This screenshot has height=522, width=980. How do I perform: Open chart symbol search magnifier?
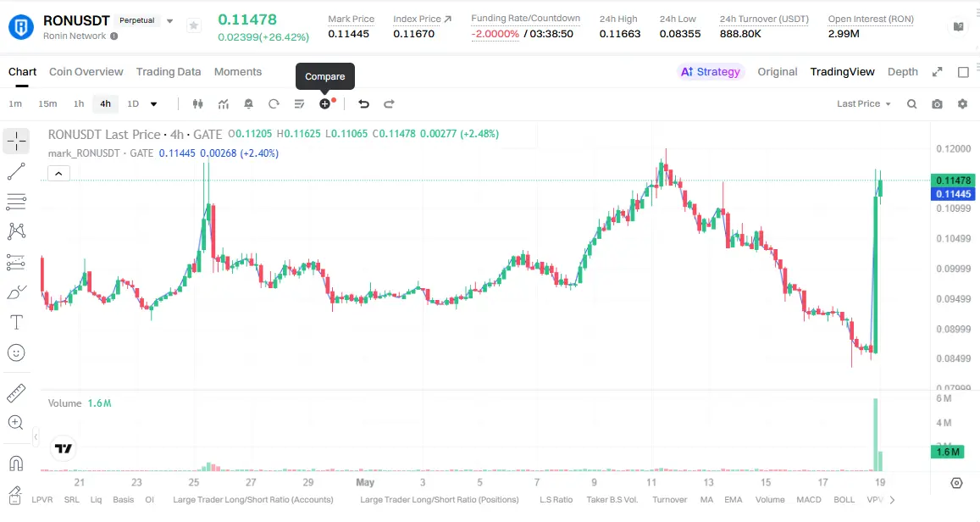(912, 103)
